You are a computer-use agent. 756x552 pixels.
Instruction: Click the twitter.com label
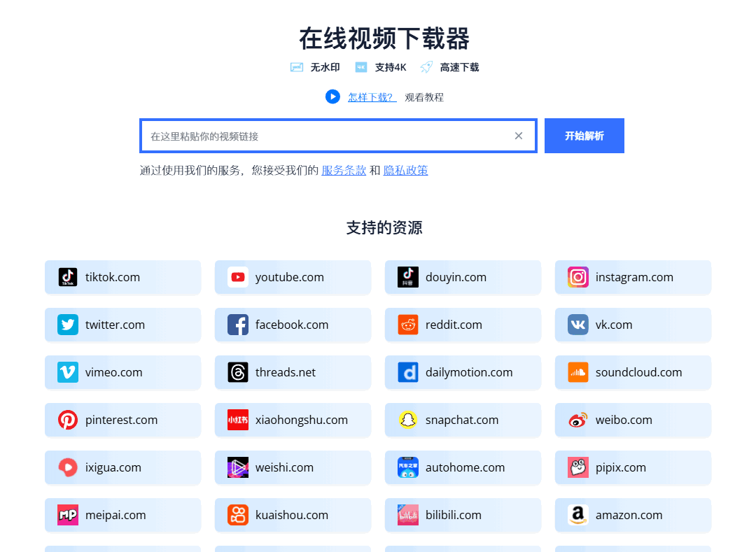click(x=115, y=325)
